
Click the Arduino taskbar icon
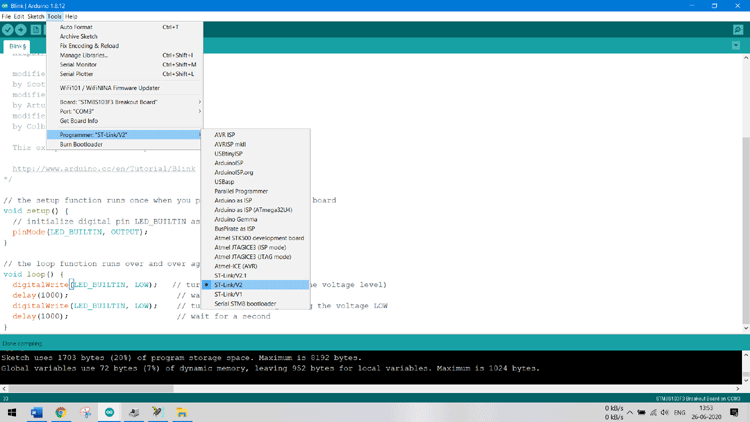(110, 412)
